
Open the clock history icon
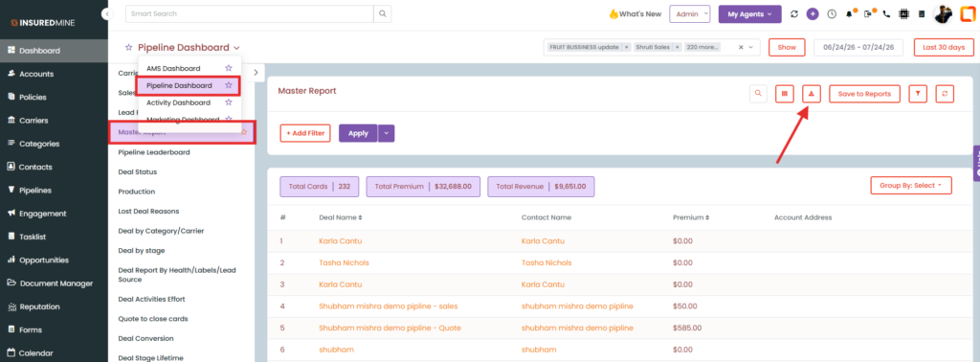[832, 13]
